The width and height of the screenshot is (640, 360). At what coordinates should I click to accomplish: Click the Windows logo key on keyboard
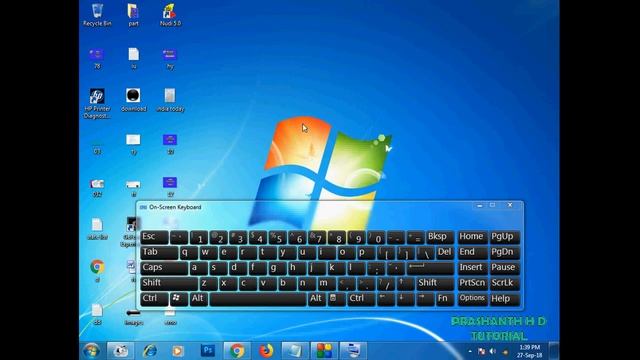coord(179,299)
